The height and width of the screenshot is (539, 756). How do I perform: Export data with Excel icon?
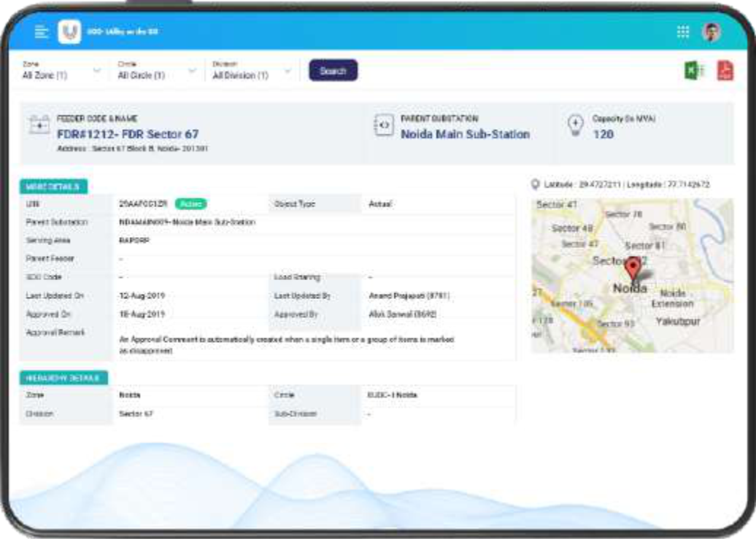pos(693,71)
